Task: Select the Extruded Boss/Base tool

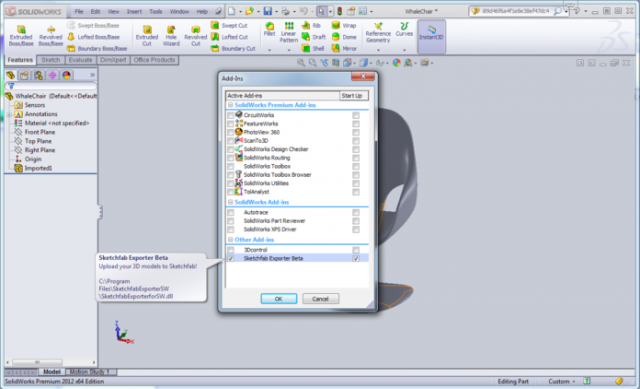Action: tap(21, 36)
